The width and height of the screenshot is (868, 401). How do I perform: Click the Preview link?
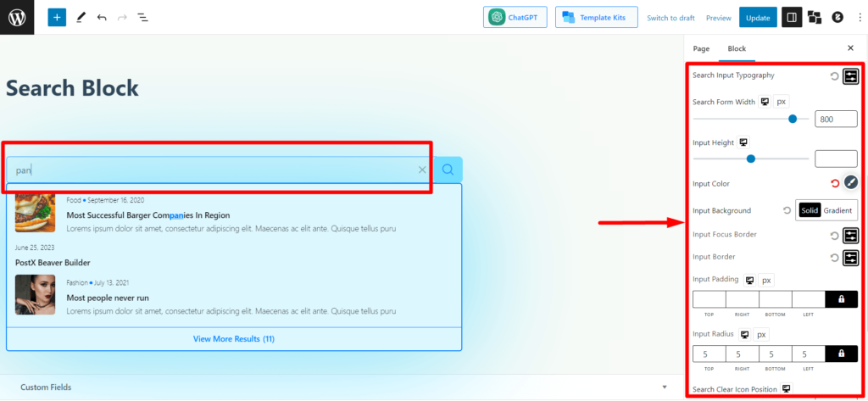point(719,18)
